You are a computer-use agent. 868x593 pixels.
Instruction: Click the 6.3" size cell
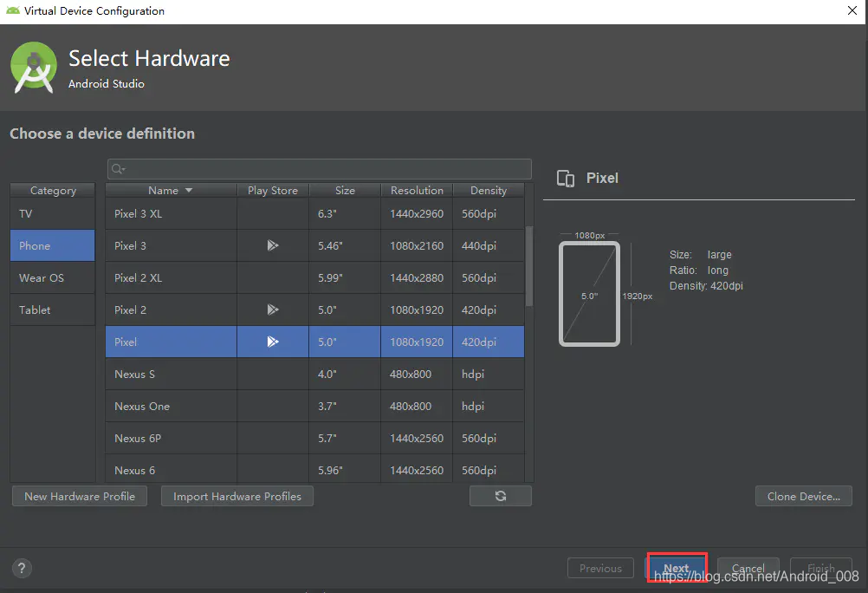click(344, 214)
